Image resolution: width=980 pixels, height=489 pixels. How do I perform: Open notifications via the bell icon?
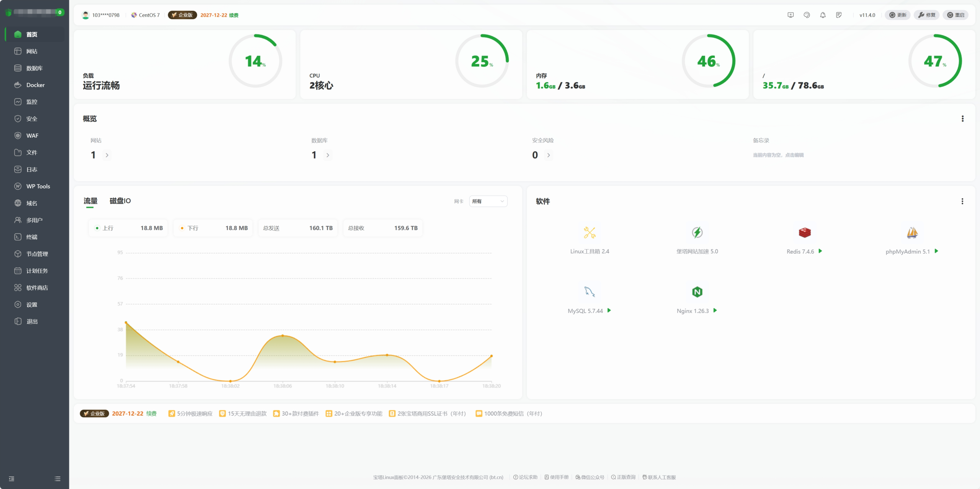tap(823, 15)
